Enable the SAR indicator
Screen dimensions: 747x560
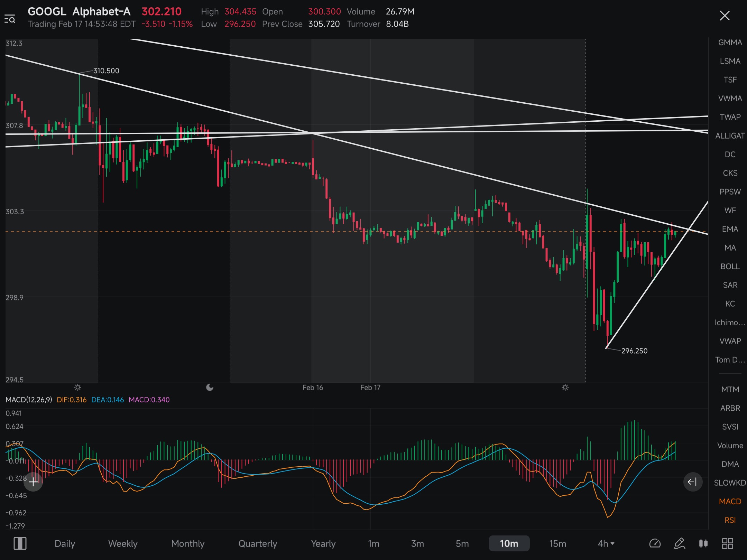click(730, 285)
